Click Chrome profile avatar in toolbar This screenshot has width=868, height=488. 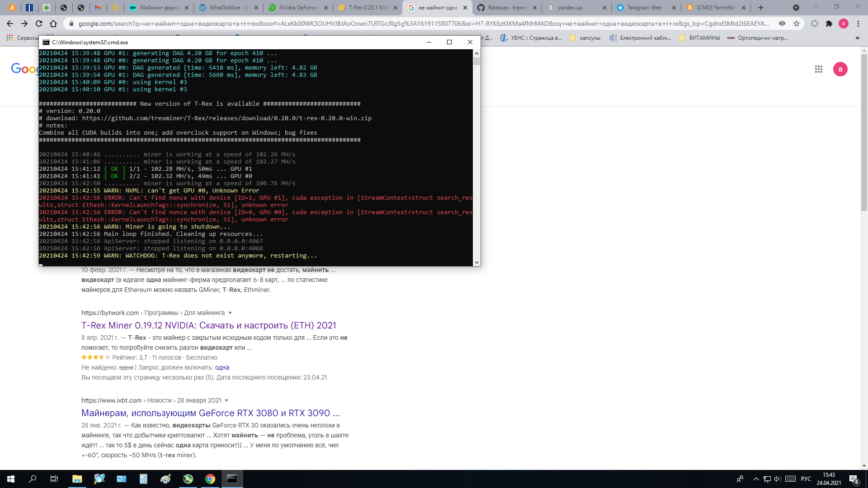pyautogui.click(x=844, y=23)
